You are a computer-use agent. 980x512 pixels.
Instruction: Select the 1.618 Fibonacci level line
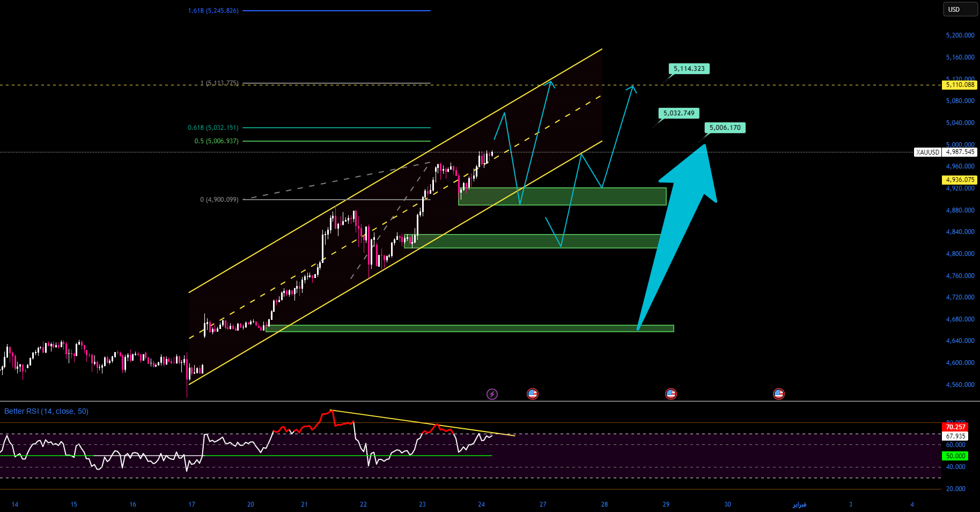click(336, 11)
